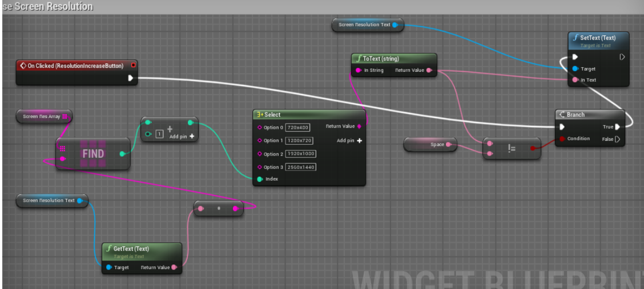Image resolution: width=644 pixels, height=289 pixels.
Task: Click the On Clicked (ResolutionIncreaseButton) event node title
Action: [x=75, y=66]
